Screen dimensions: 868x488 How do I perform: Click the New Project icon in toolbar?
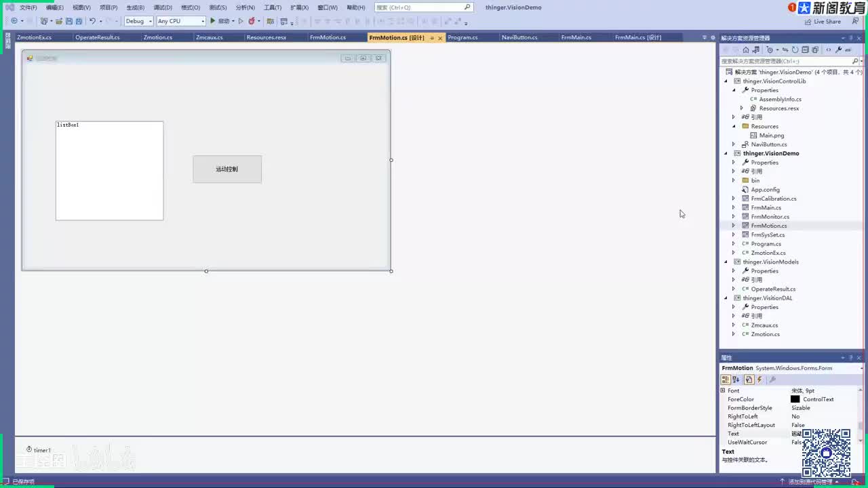pyautogui.click(x=44, y=21)
